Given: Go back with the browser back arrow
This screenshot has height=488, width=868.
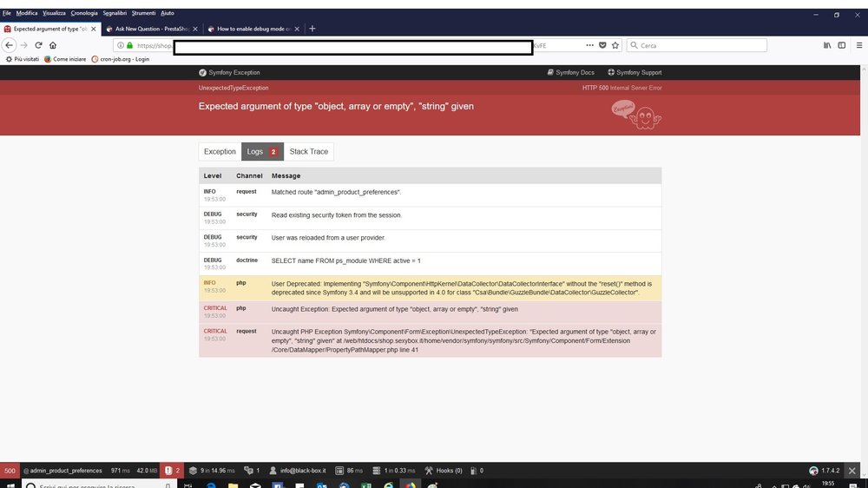Looking at the screenshot, I should tap(9, 45).
